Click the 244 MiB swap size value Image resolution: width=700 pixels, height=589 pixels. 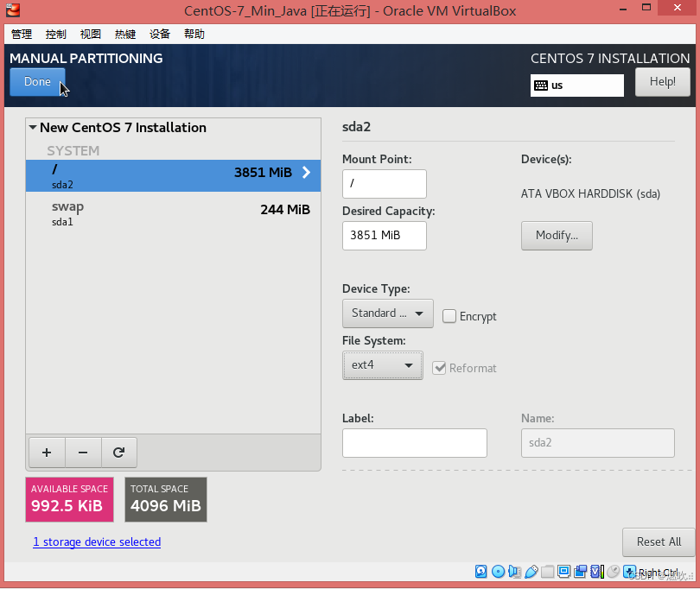(x=285, y=209)
